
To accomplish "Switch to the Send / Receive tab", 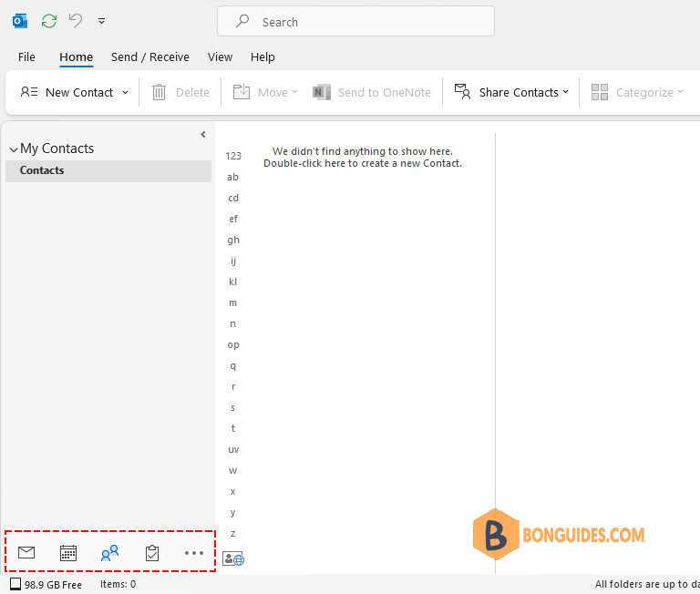I will (150, 57).
